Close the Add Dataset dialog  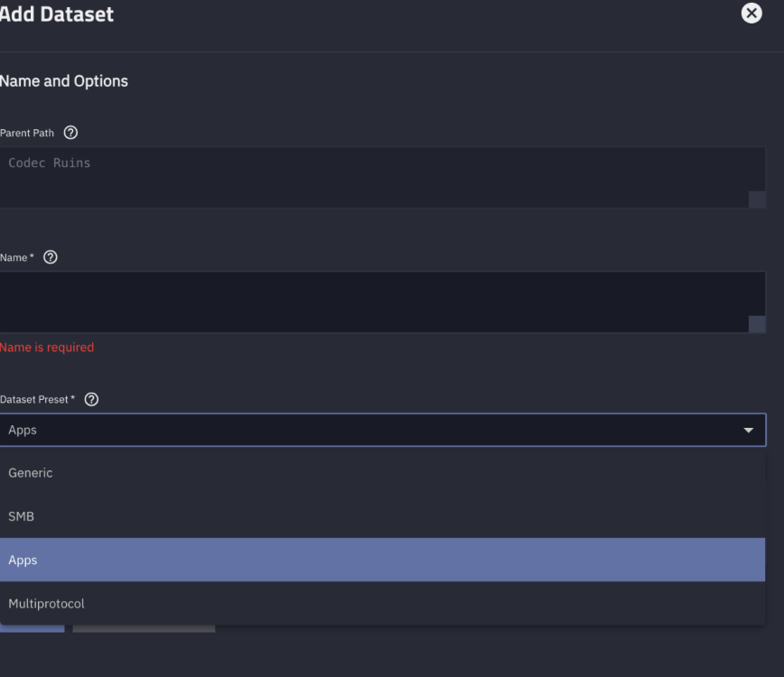click(x=751, y=14)
